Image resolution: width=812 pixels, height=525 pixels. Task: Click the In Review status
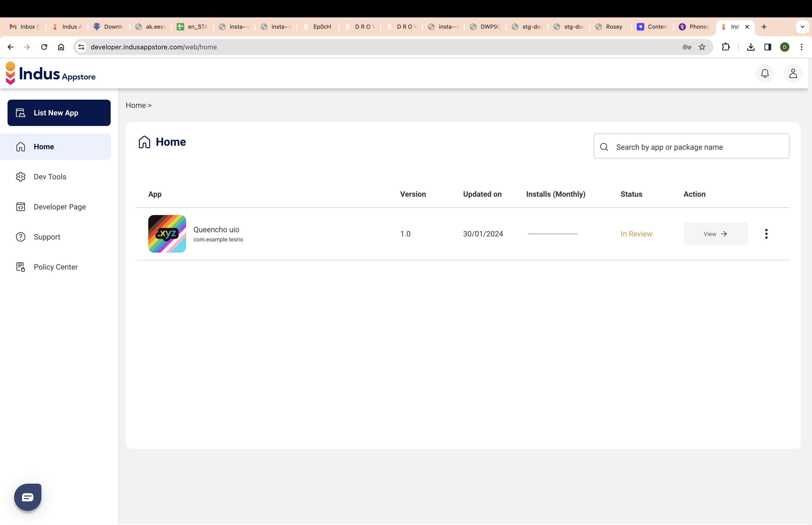click(636, 234)
